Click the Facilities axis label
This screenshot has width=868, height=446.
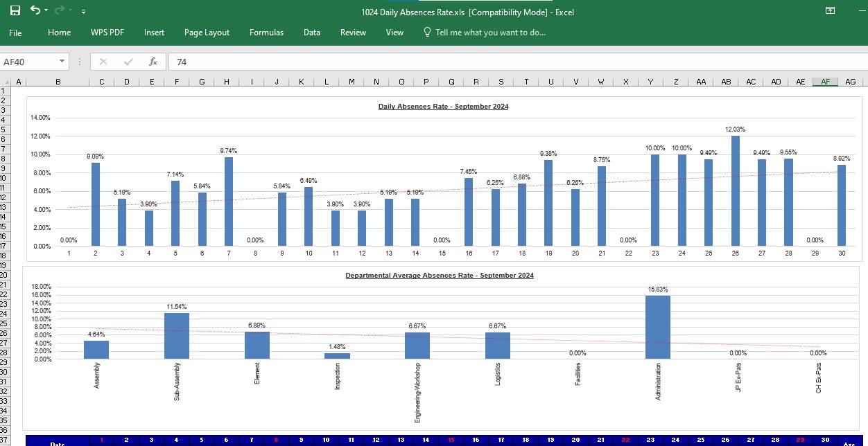(x=578, y=374)
